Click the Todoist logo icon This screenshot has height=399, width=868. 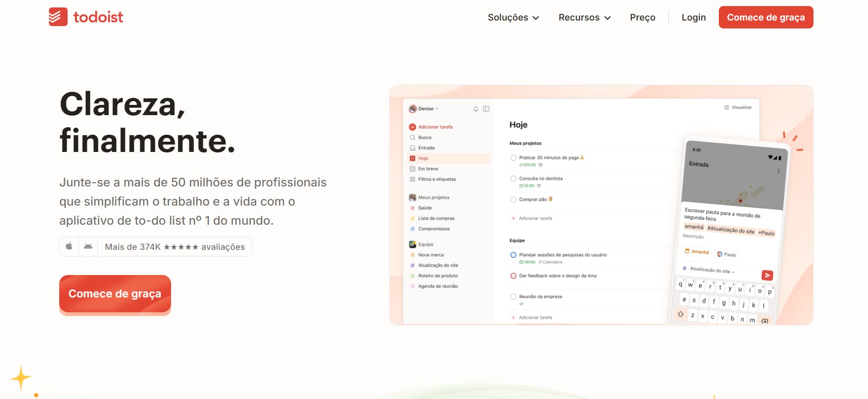coord(58,17)
